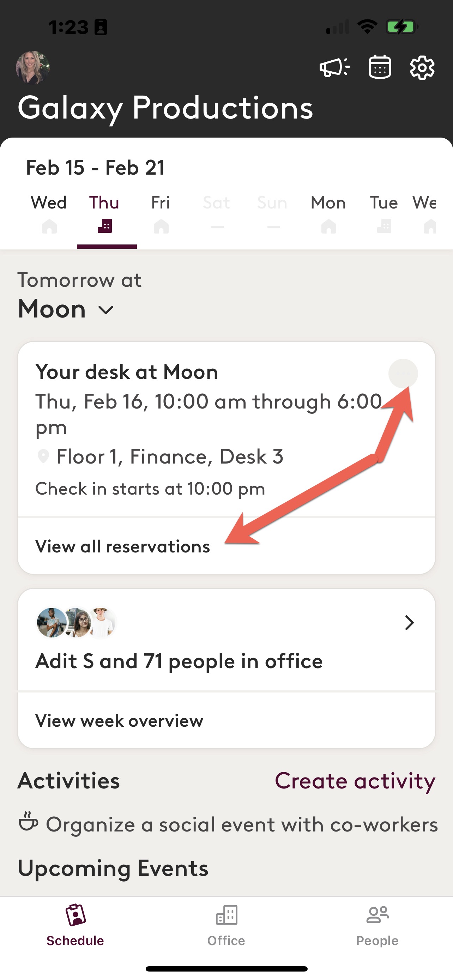Viewport: 453px width, 980px height.
Task: Open settings with the gear icon
Action: [422, 68]
